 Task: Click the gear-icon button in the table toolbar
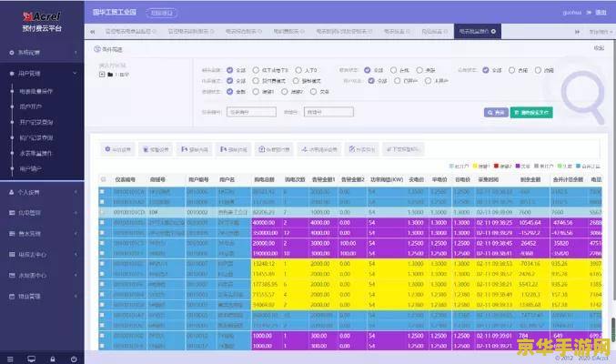click(117, 149)
